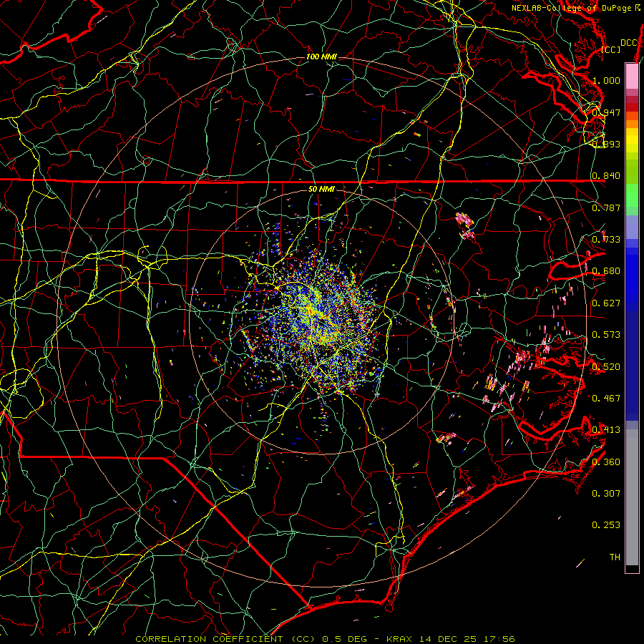644x644 pixels.
Task: Click the gray segment of the color bar
Action: [632, 497]
